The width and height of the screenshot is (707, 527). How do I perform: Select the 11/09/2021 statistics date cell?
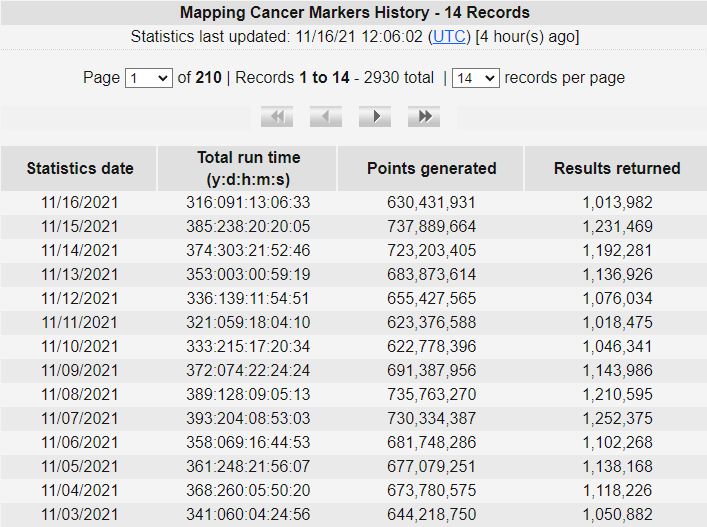point(79,371)
